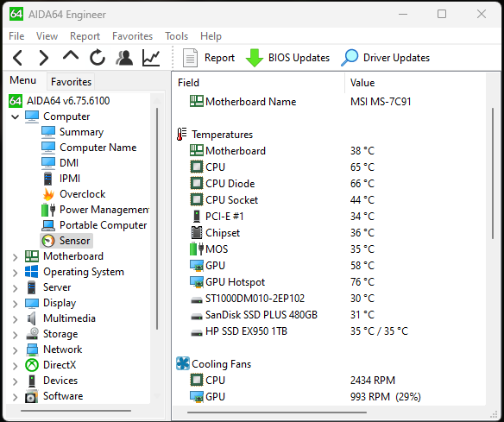Screen dimensions: 504x422
Task: Click the Operating System Windows logo icon
Action: pyautogui.click(x=31, y=272)
